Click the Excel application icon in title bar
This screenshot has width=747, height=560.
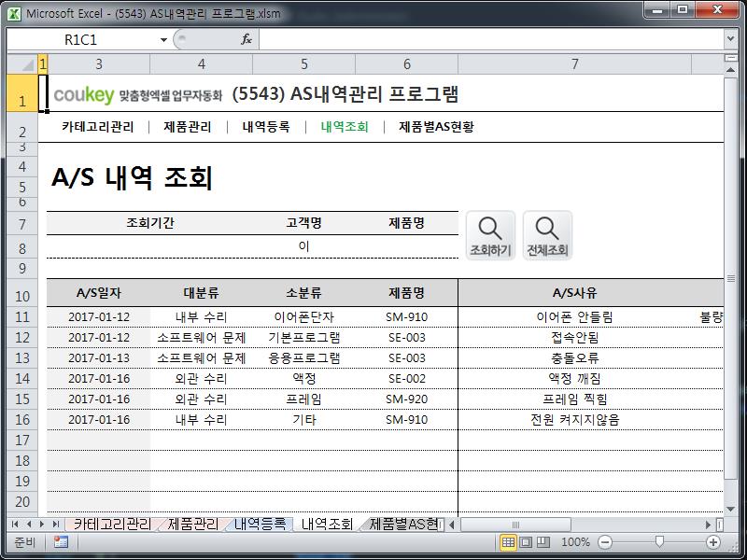[14, 13]
